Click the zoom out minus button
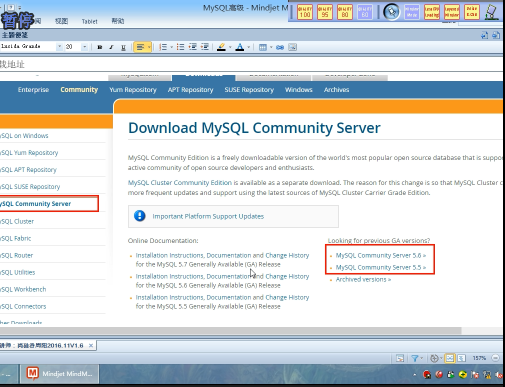The width and height of the screenshot is (505, 387). coord(496,358)
